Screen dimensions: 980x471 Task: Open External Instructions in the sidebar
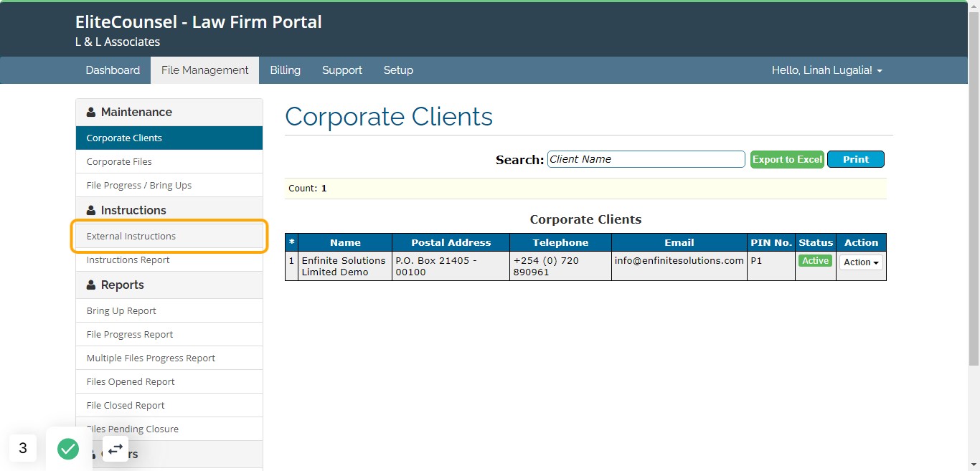click(169, 236)
